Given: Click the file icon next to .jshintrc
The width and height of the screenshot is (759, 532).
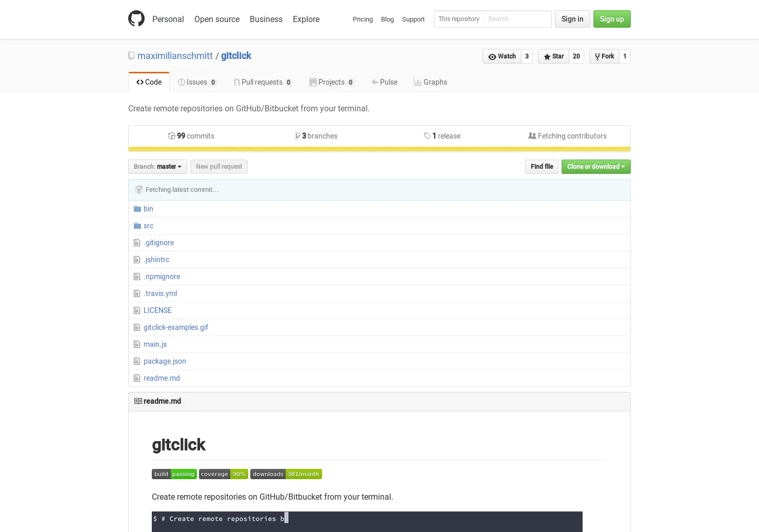Looking at the screenshot, I should (x=137, y=260).
